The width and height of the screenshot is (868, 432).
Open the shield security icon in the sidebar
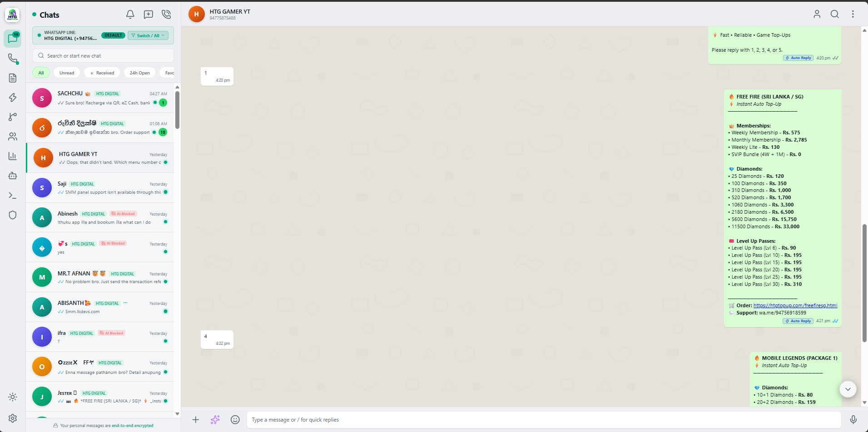[13, 215]
